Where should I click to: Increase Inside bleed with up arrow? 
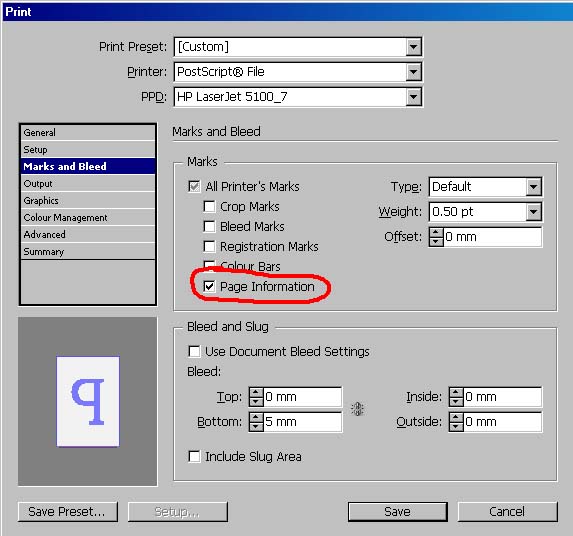click(456, 392)
